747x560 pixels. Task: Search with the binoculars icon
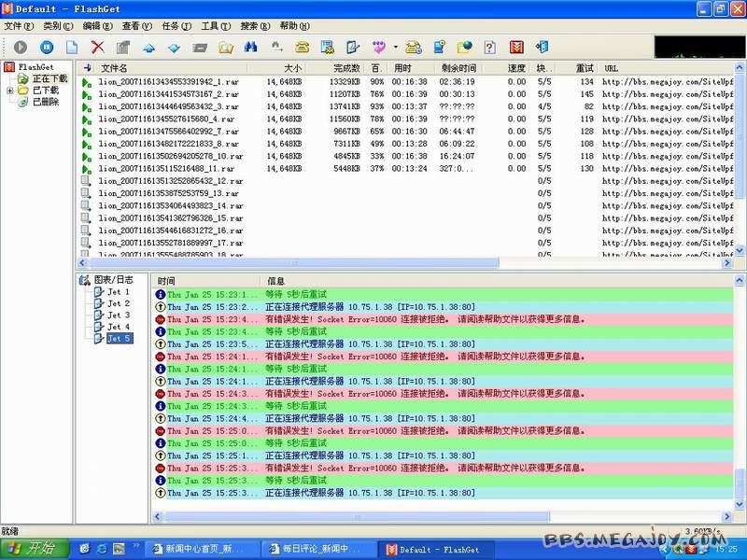pos(250,47)
